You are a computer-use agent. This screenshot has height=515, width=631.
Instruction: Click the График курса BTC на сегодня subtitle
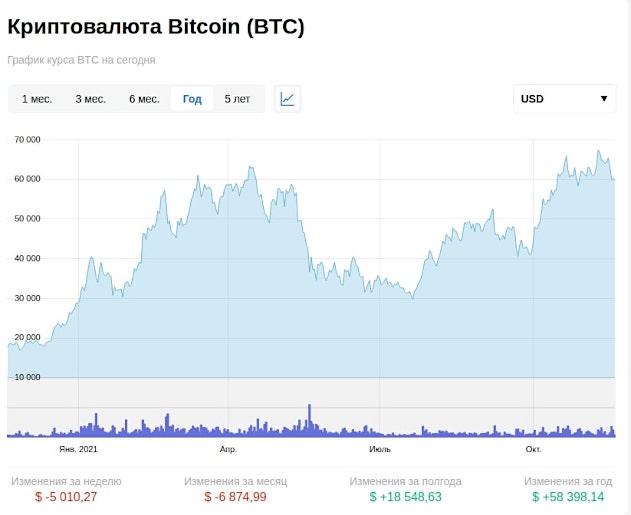[x=81, y=60]
